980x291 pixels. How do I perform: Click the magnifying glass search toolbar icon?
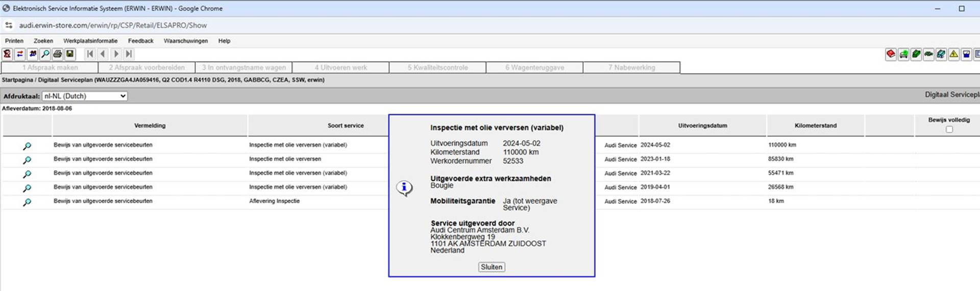45,54
